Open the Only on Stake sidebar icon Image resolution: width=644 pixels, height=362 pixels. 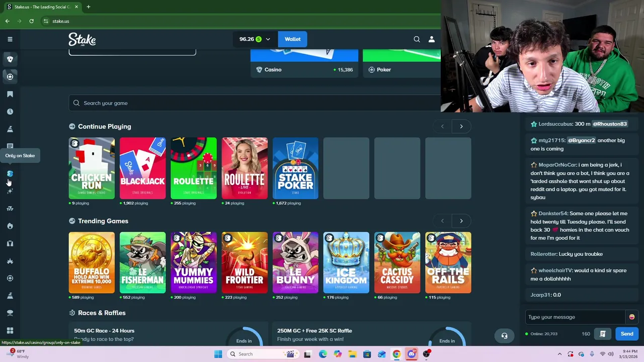tap(10, 173)
